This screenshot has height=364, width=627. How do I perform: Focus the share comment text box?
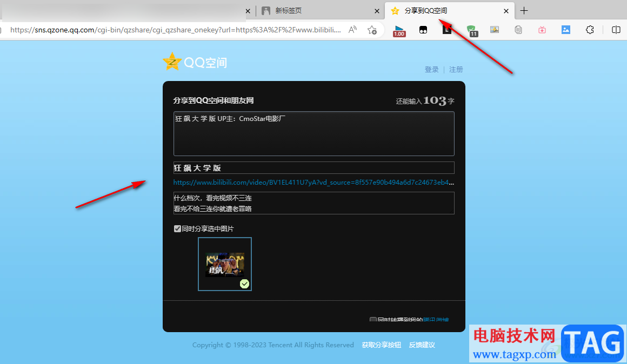[x=314, y=133]
